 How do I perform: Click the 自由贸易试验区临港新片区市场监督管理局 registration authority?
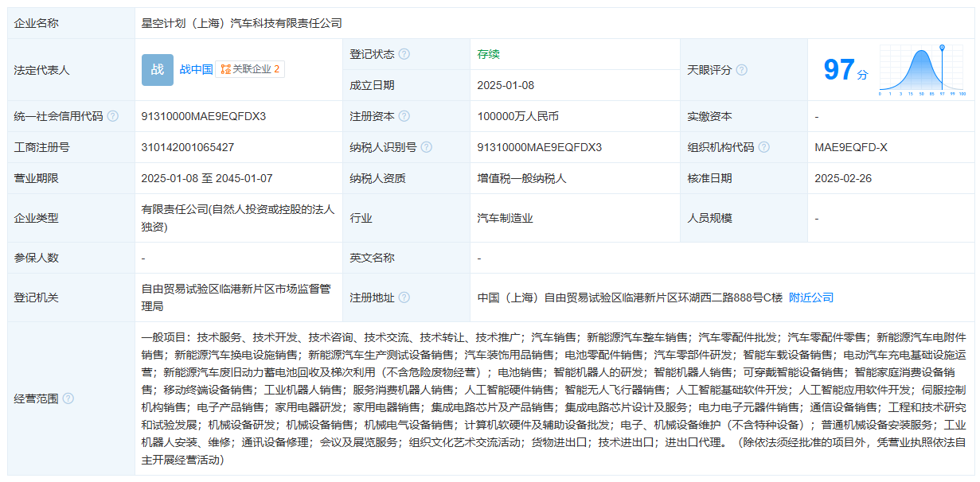point(236,297)
